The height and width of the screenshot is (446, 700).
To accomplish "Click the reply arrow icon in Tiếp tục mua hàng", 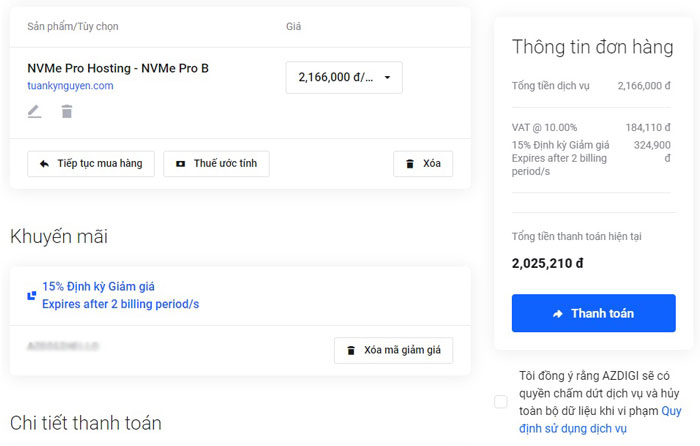I will (44, 163).
